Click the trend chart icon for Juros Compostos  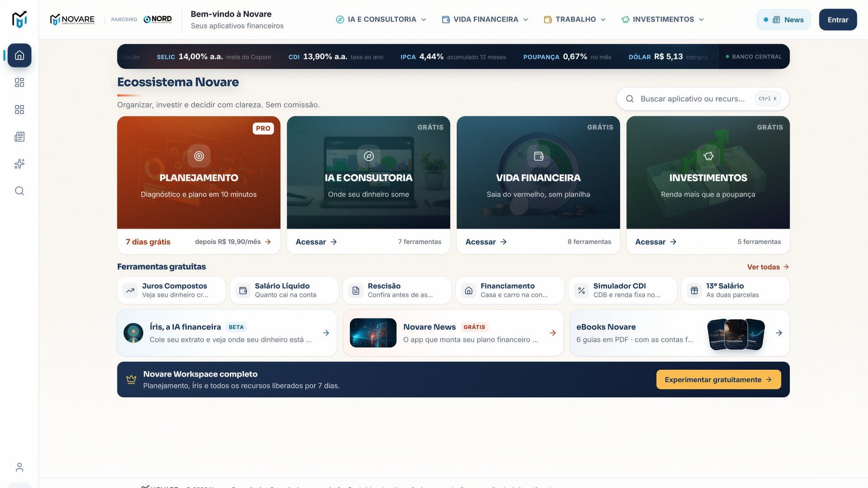click(130, 291)
